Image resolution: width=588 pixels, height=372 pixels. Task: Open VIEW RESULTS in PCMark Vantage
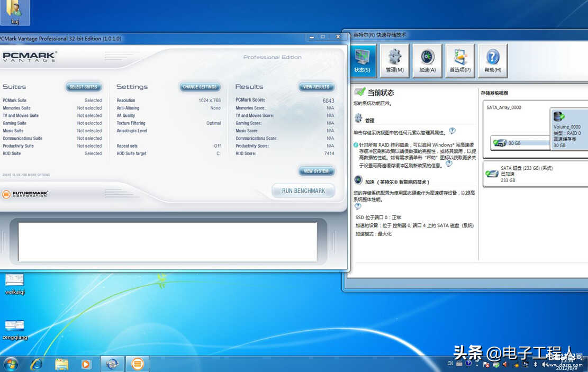[x=316, y=87]
